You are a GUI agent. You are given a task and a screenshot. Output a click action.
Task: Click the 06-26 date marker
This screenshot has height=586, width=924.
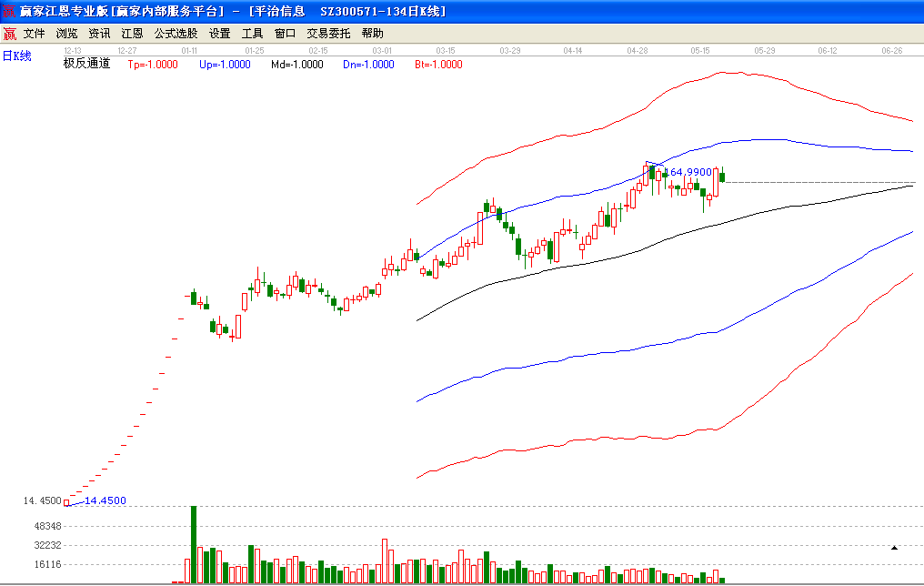point(891,51)
